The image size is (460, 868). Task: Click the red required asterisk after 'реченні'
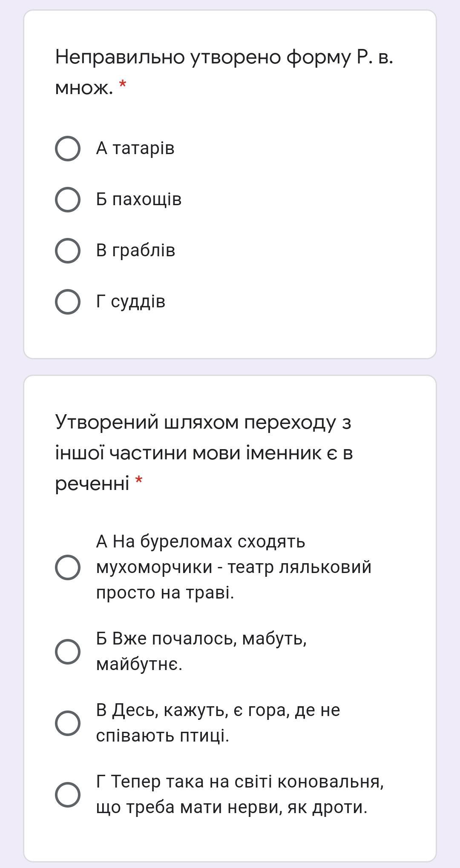tap(138, 481)
